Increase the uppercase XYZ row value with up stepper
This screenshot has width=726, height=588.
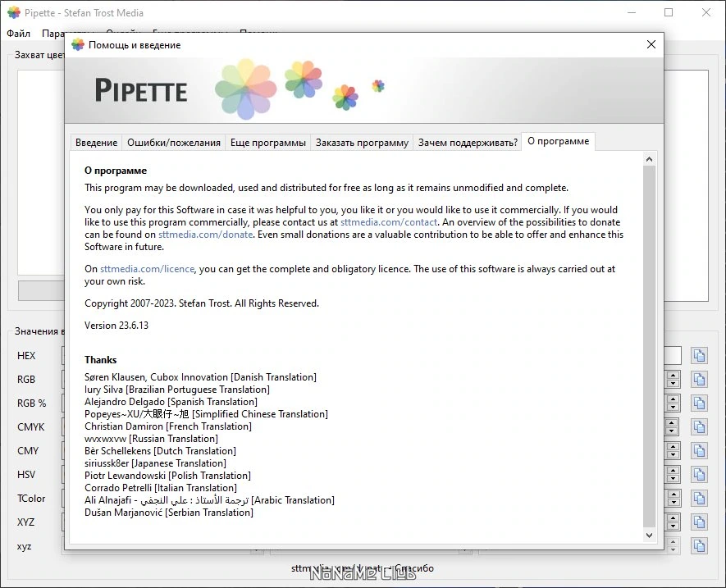click(673, 518)
